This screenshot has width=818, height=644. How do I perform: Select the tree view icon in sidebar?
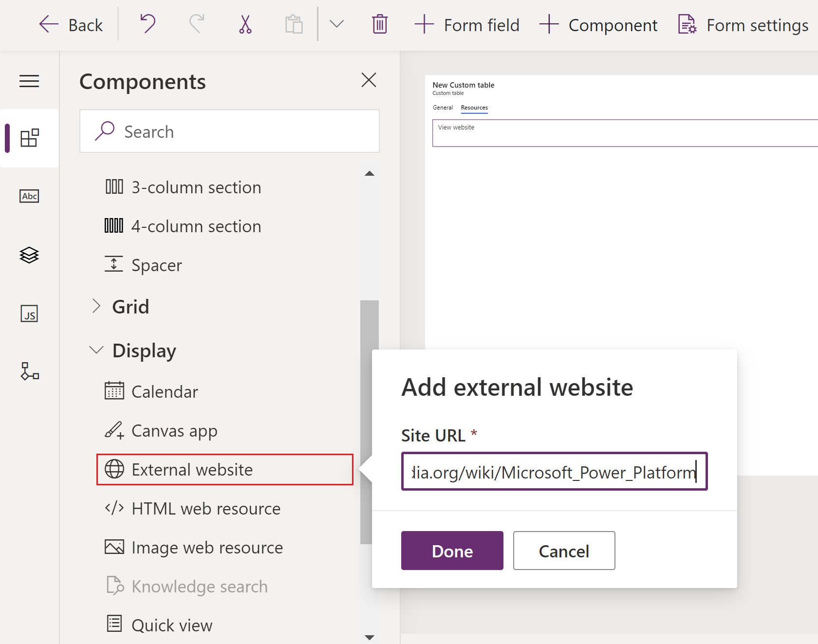pos(29,255)
